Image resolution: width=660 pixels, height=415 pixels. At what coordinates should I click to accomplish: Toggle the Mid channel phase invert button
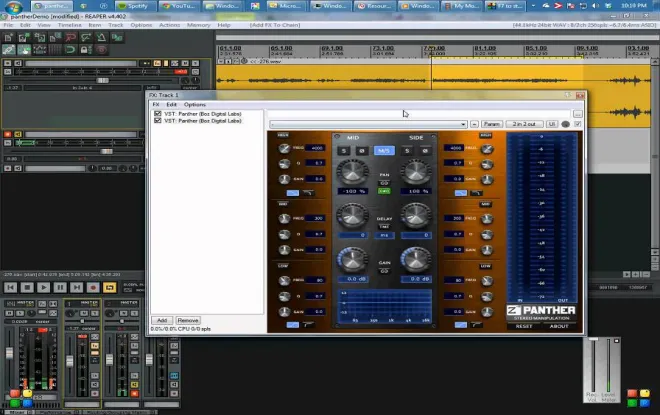tap(362, 151)
